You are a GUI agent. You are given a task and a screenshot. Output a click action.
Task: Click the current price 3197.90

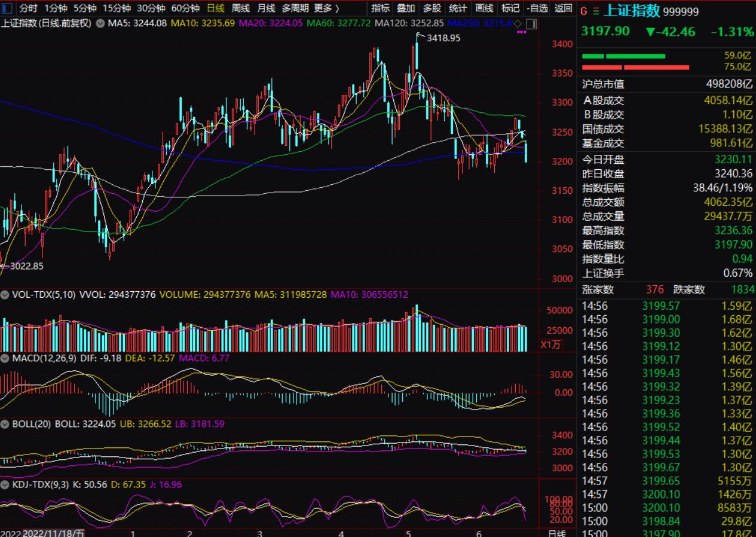(605, 31)
